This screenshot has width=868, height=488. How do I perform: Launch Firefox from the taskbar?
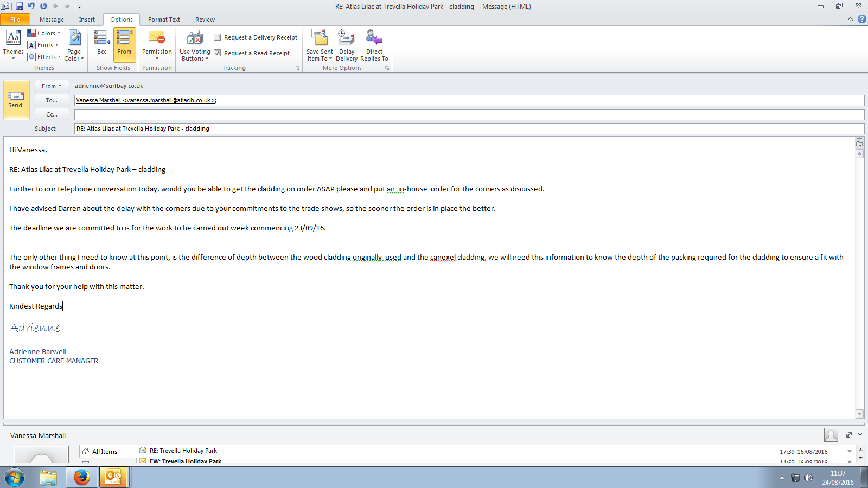coord(81,478)
